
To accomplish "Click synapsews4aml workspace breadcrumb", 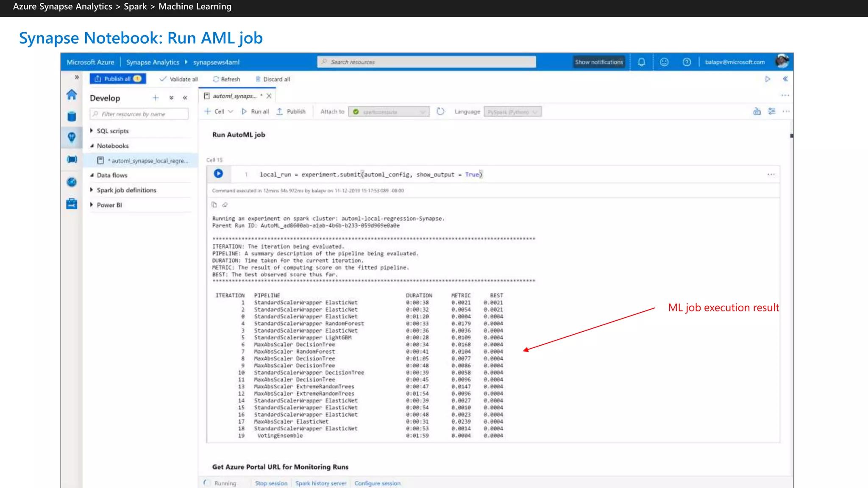I will point(216,62).
